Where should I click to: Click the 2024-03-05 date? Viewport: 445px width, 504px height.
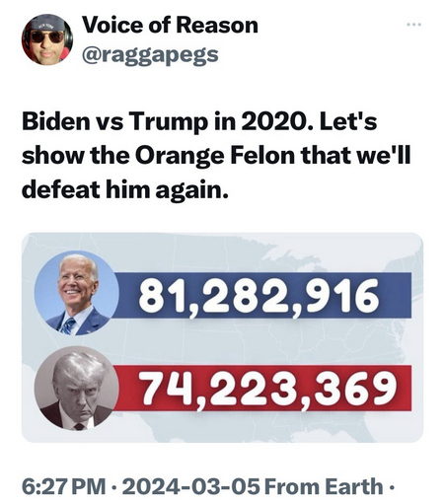tap(190, 486)
